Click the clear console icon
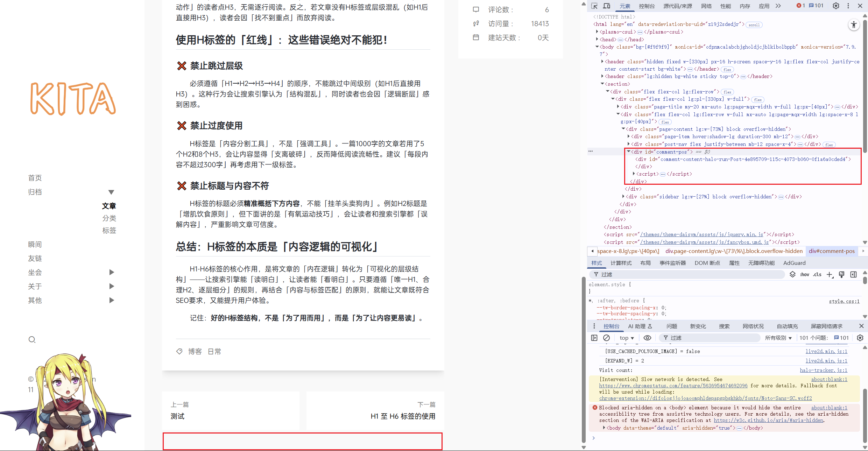868x451 pixels. click(606, 338)
